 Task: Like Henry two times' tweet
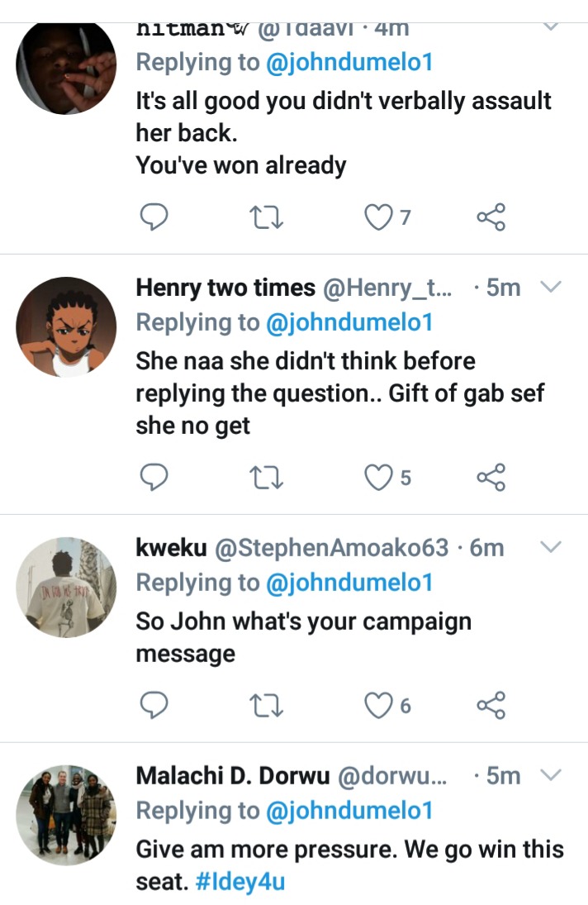pos(377,477)
